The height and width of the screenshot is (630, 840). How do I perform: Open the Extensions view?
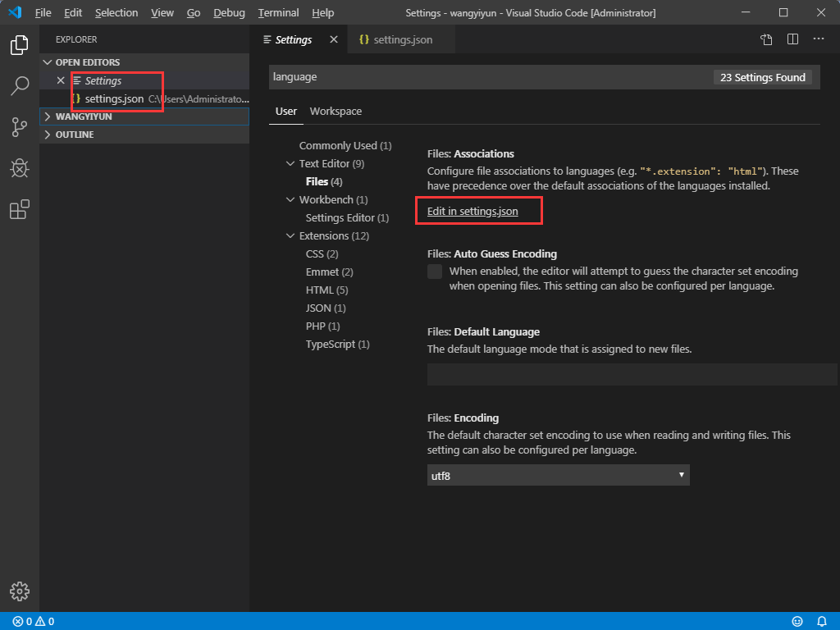pyautogui.click(x=19, y=209)
